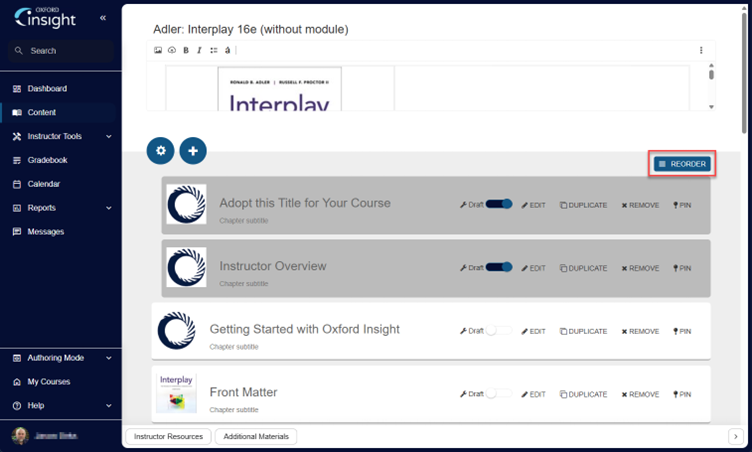
Task: Click the main page vertical scrollbar
Action: coord(744,73)
